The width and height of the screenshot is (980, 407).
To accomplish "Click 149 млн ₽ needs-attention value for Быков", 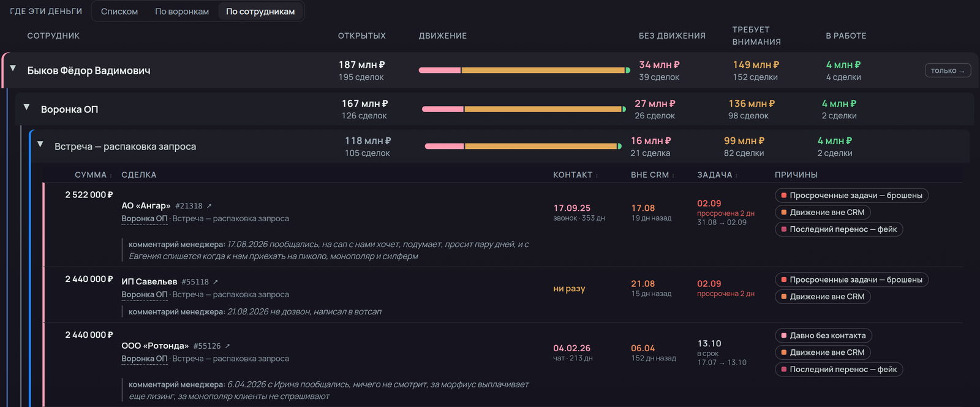I will (x=756, y=65).
